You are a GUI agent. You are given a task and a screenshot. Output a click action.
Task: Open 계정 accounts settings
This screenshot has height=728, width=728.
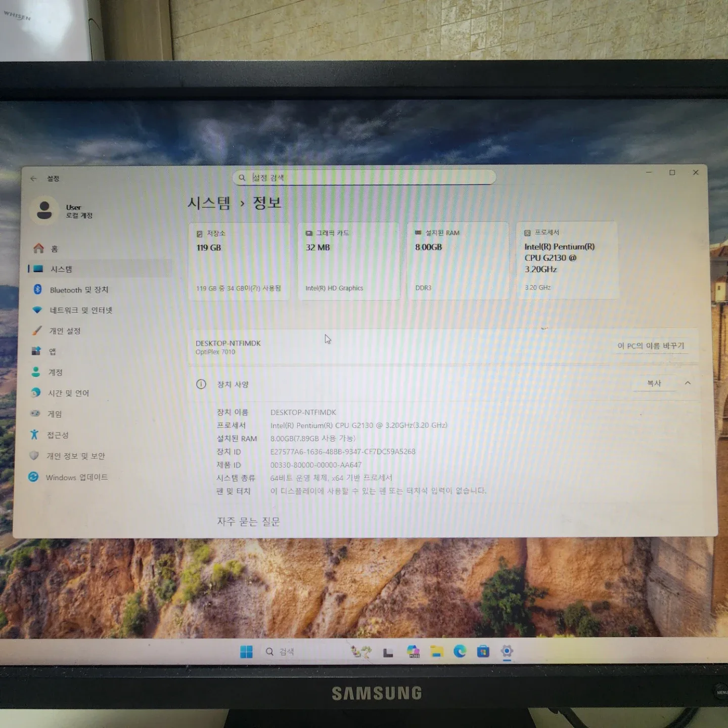(x=55, y=373)
